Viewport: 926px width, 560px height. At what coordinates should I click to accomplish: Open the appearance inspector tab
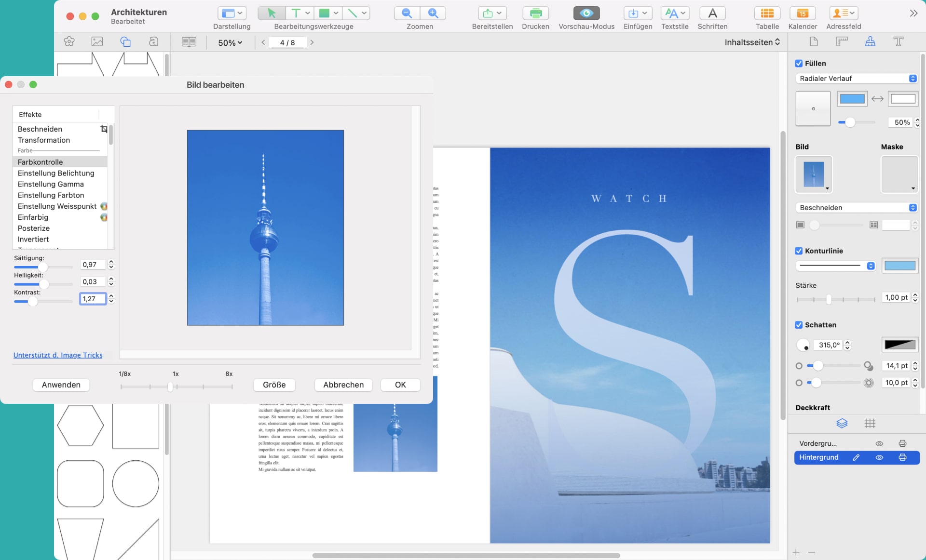click(x=870, y=41)
